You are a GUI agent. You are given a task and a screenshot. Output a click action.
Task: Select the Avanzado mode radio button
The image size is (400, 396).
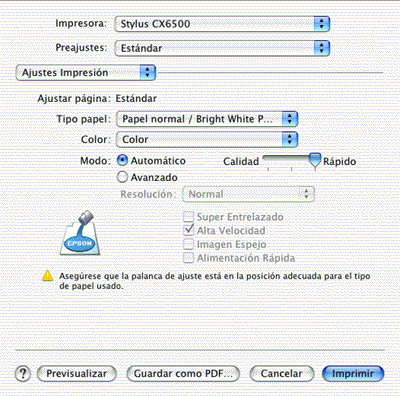click(122, 177)
